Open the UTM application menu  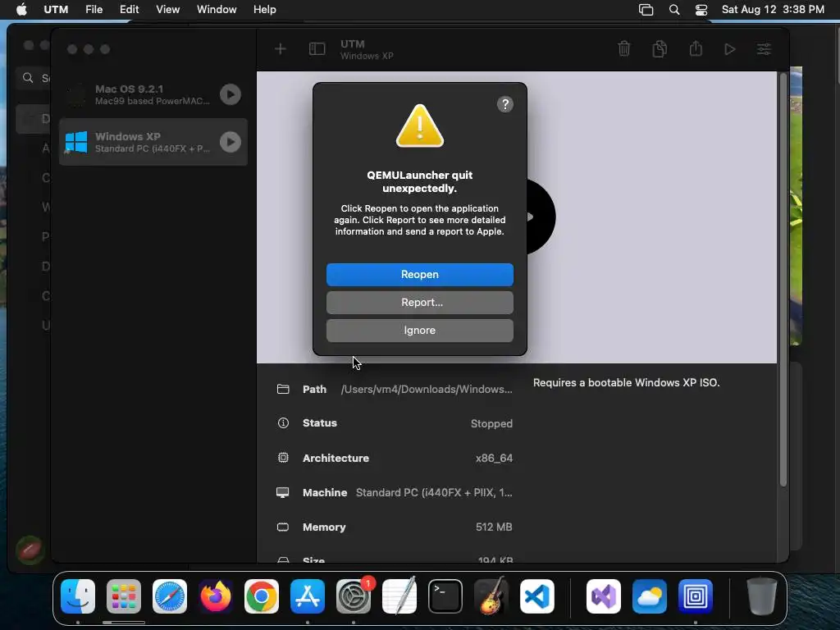(56, 9)
